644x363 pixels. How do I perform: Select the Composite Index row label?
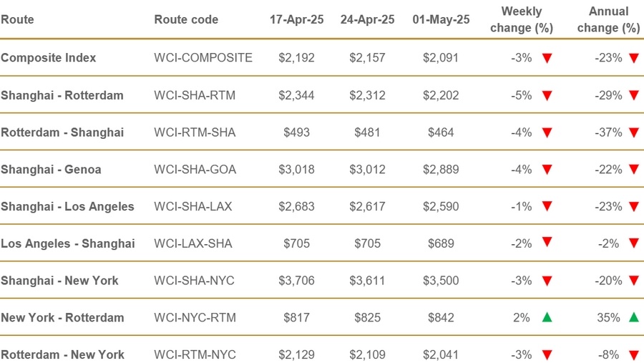point(48,58)
